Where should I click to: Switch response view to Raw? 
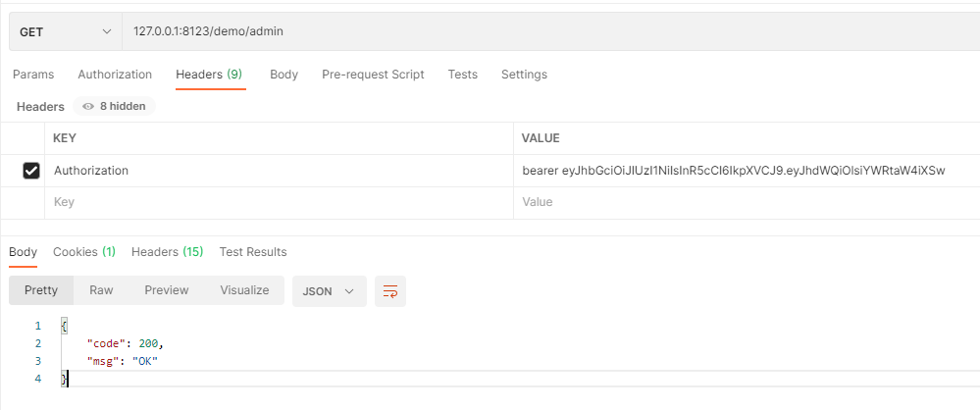pos(101,290)
